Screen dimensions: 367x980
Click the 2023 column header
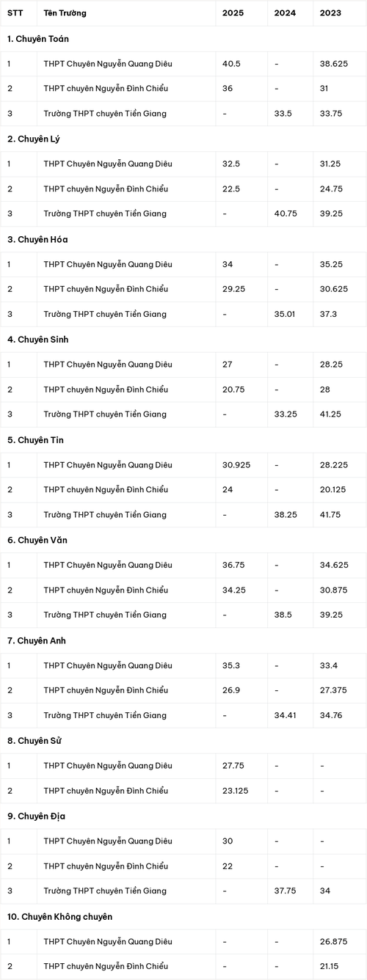330,13
